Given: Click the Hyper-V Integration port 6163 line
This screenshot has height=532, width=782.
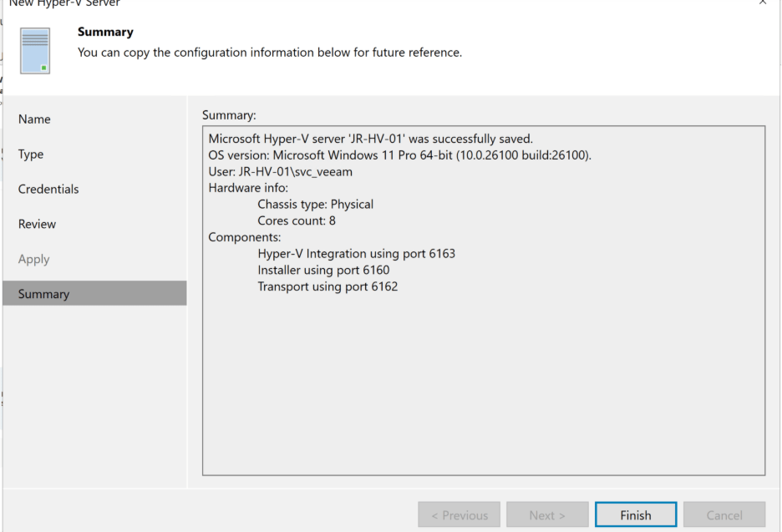Looking at the screenshot, I should click(x=356, y=254).
